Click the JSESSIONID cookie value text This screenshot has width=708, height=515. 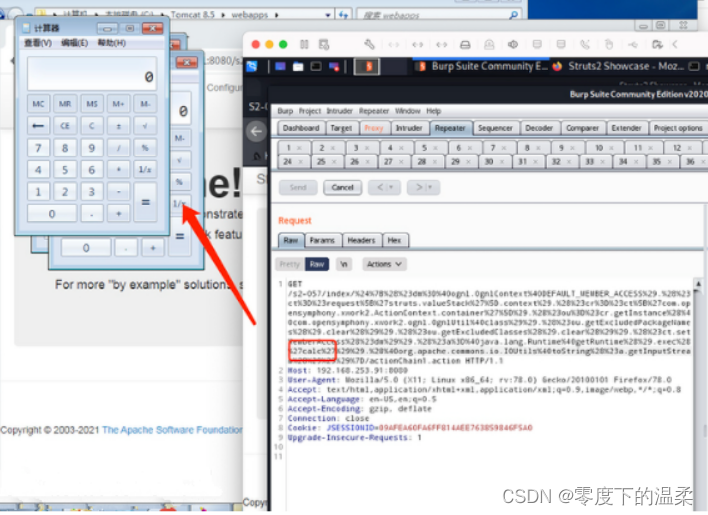tap(456, 427)
